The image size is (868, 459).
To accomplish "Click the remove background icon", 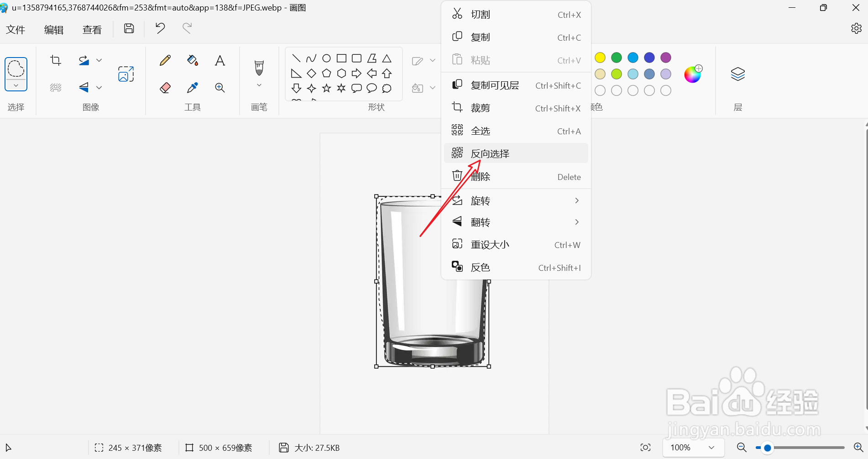I will [x=56, y=87].
